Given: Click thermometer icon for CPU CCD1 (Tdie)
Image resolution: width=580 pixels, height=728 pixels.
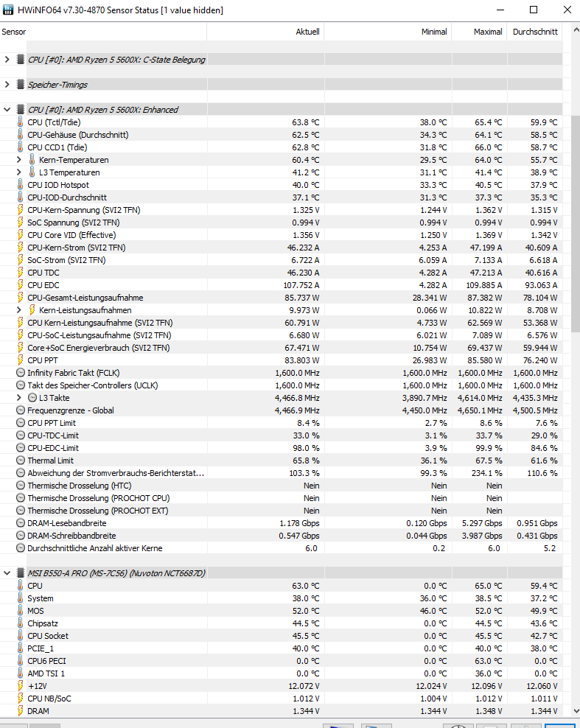Looking at the screenshot, I should (20, 147).
